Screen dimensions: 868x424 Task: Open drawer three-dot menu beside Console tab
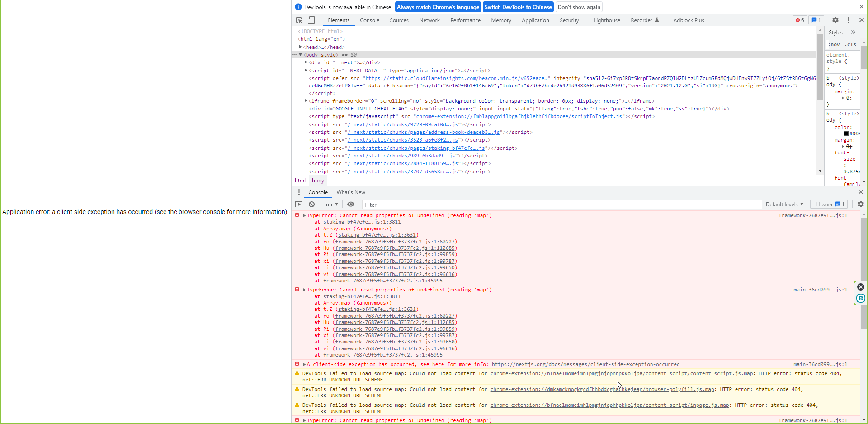tap(299, 192)
